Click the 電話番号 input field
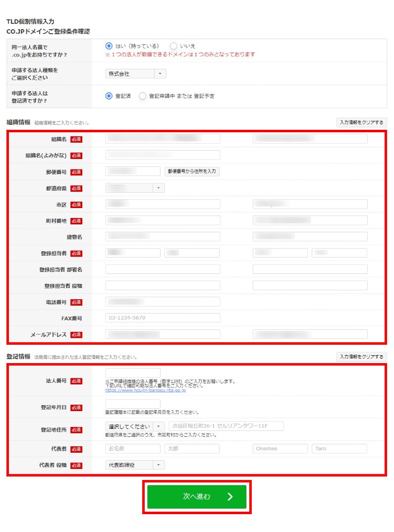Image resolution: width=394 pixels, height=532 pixels. (163, 302)
